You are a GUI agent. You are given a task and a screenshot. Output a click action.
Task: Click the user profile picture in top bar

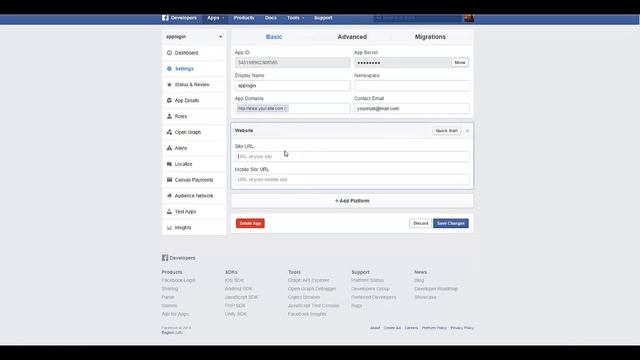coord(469,18)
